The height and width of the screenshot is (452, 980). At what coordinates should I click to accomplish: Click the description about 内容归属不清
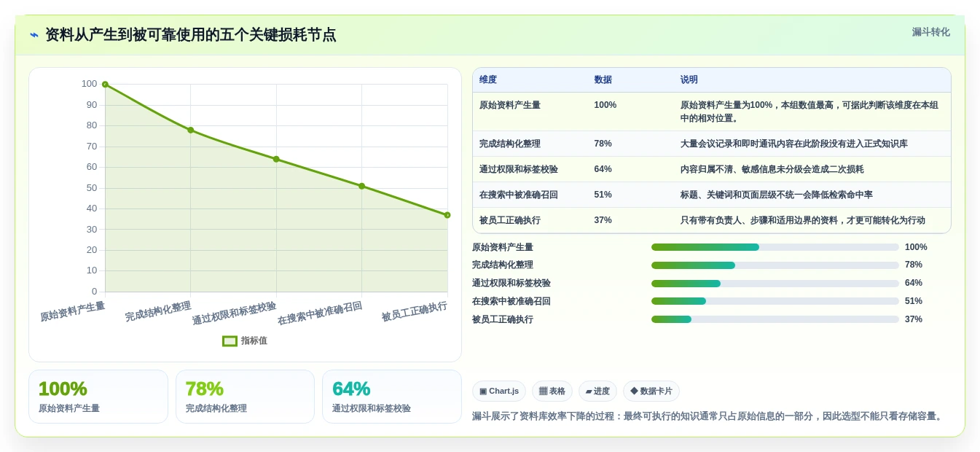pos(772,169)
